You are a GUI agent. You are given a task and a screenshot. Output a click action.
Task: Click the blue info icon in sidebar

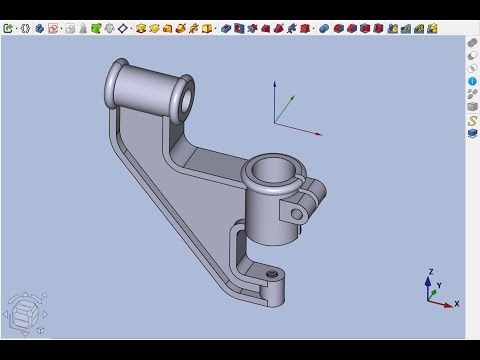pos(472,81)
